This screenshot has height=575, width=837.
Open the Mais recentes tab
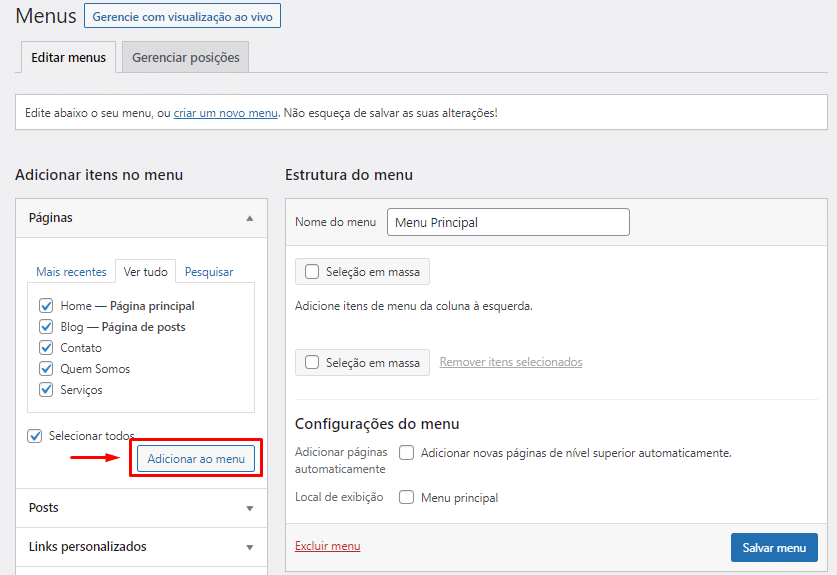click(71, 272)
